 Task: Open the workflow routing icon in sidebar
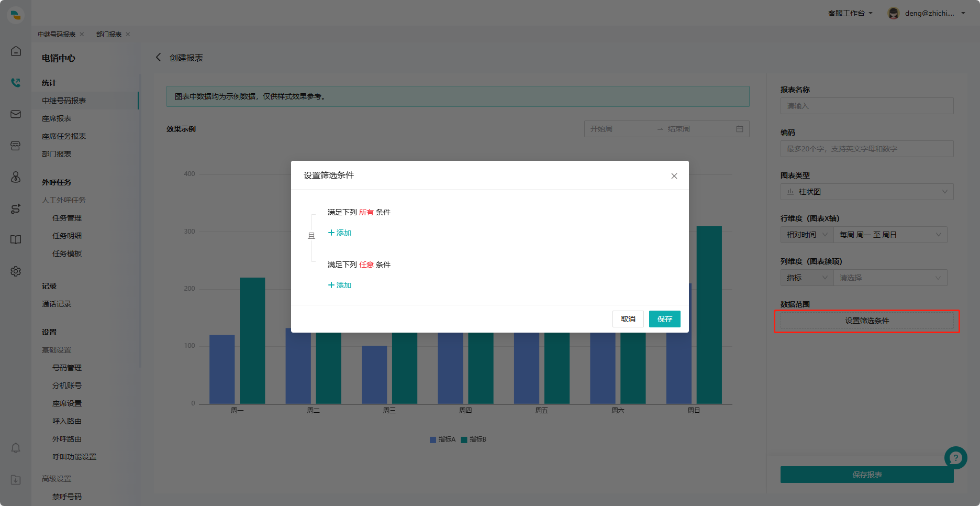[x=16, y=208]
